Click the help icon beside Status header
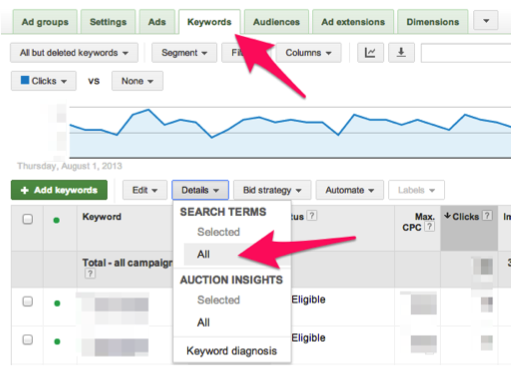The width and height of the screenshot is (512, 366). (312, 216)
